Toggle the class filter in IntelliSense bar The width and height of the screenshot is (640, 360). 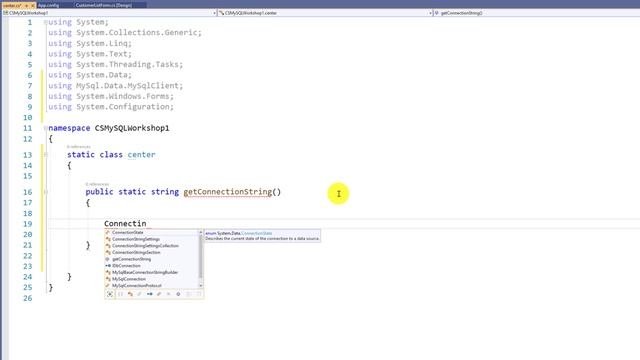coord(130,294)
